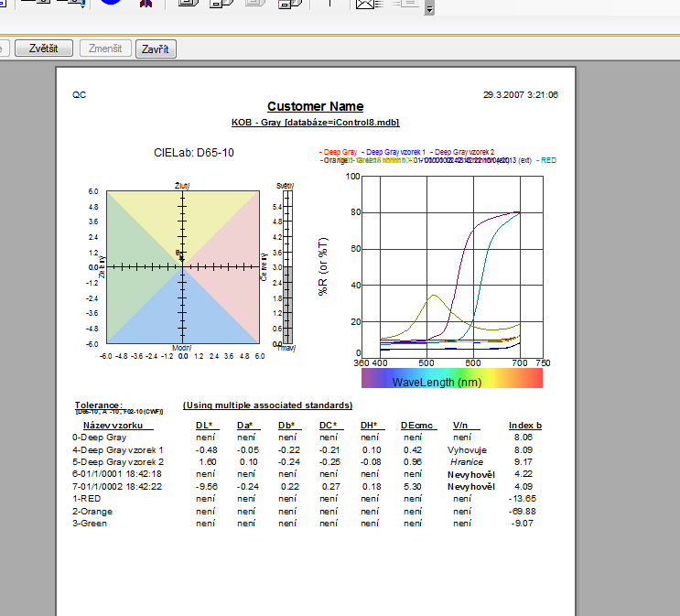
Task: Click the sample marker near the CIELab plot center
Action: coord(180,256)
